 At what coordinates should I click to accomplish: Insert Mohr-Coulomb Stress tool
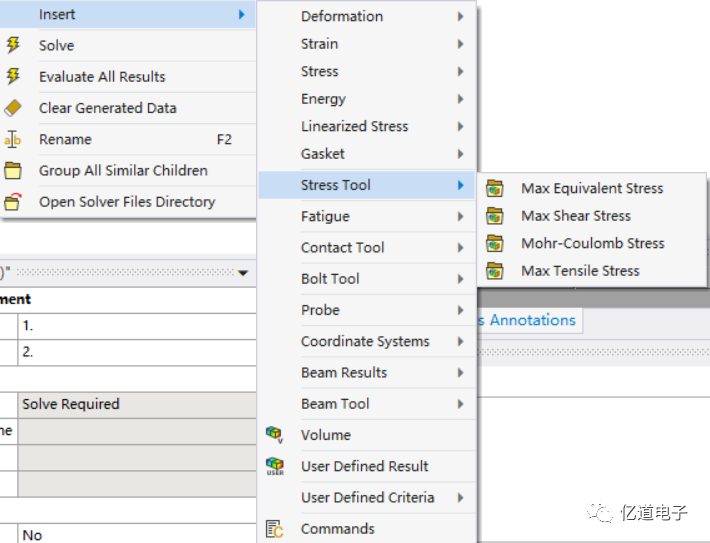pos(592,243)
